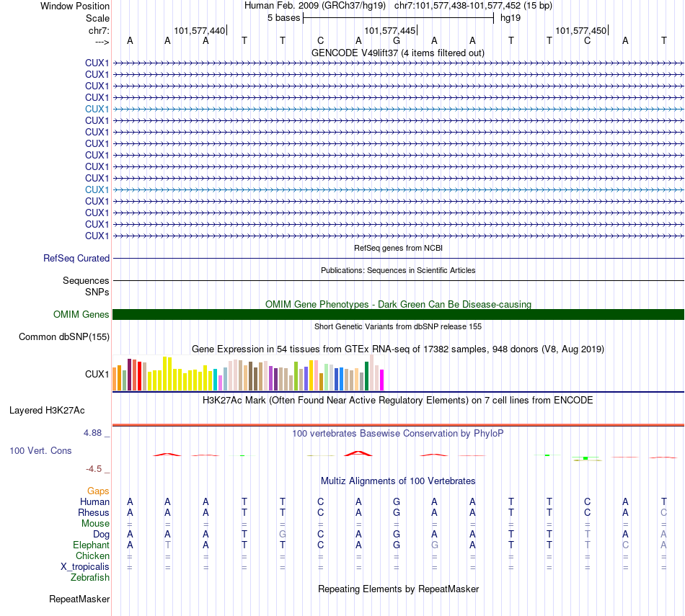Click the Sequences track label
The height and width of the screenshot is (616, 685).
point(86,281)
